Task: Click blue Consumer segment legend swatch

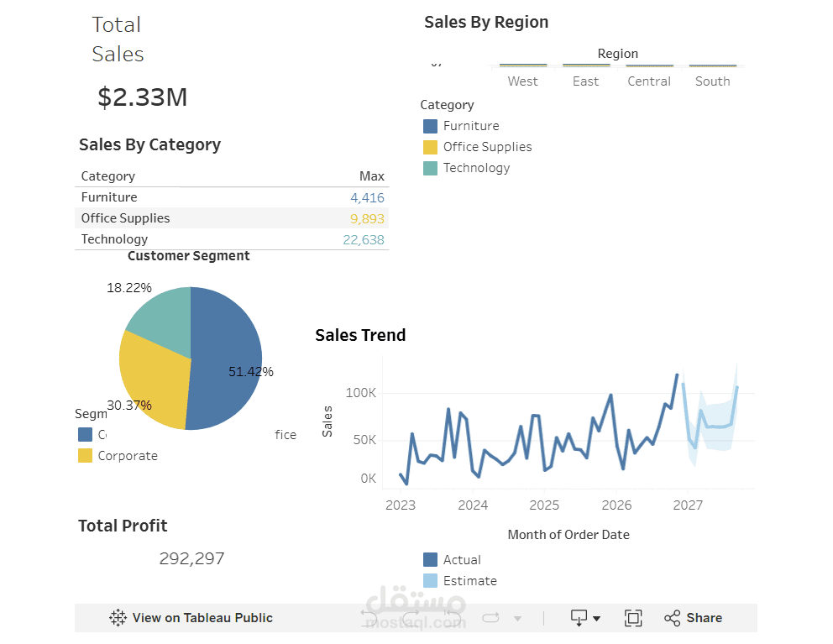Action: pos(85,435)
